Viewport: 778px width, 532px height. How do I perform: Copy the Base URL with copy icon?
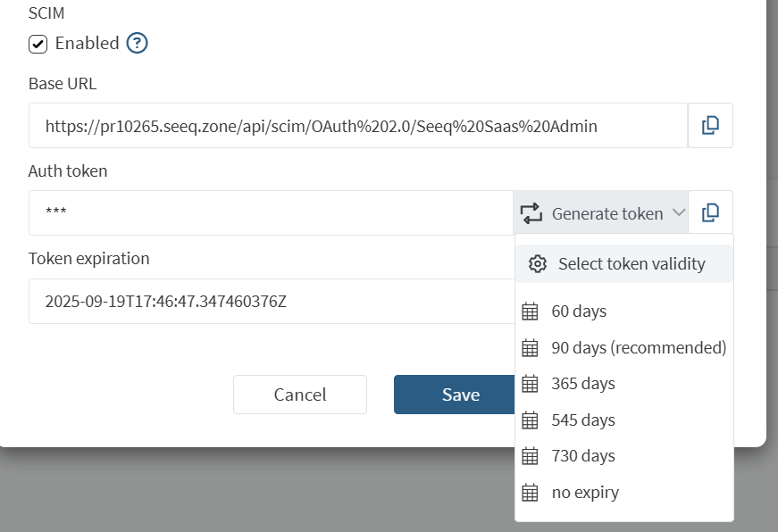click(710, 126)
